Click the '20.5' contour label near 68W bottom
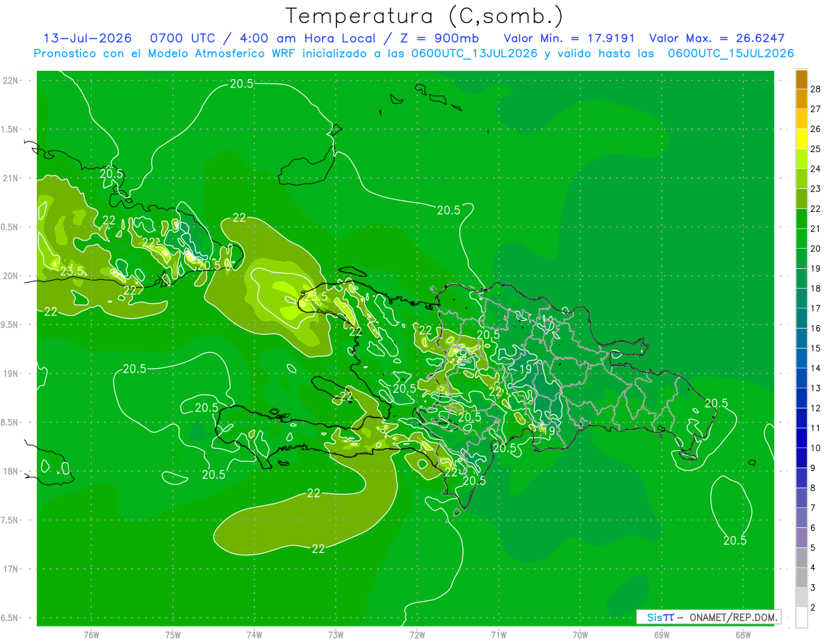 point(735,540)
